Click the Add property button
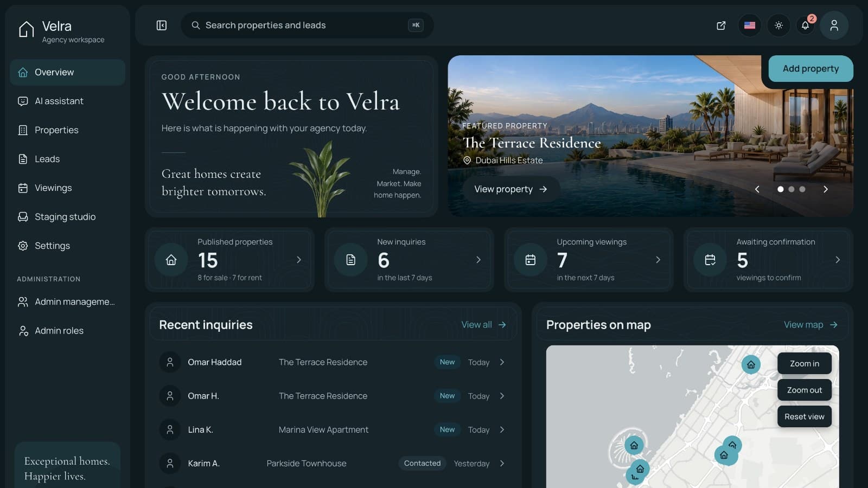Image resolution: width=868 pixels, height=488 pixels. tap(810, 69)
